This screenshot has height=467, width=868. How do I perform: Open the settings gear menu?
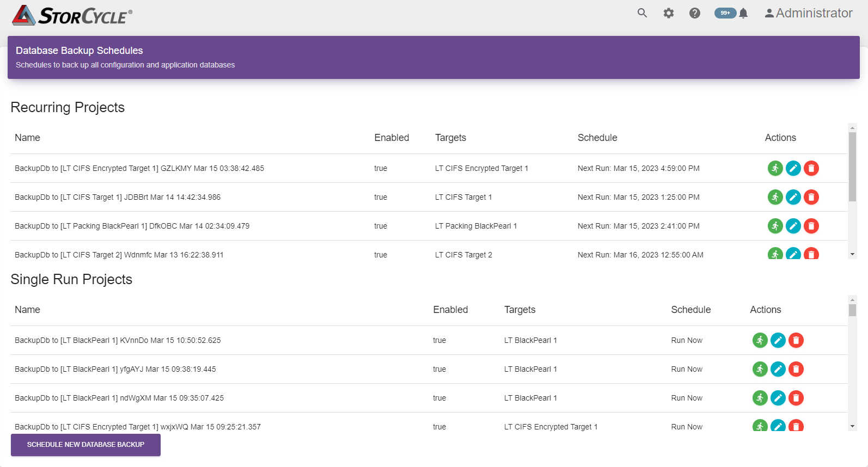point(669,13)
